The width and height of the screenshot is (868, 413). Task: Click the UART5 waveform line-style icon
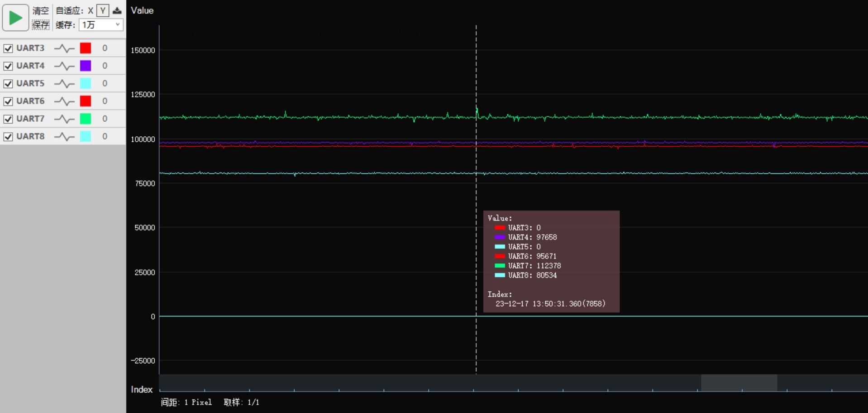click(64, 83)
